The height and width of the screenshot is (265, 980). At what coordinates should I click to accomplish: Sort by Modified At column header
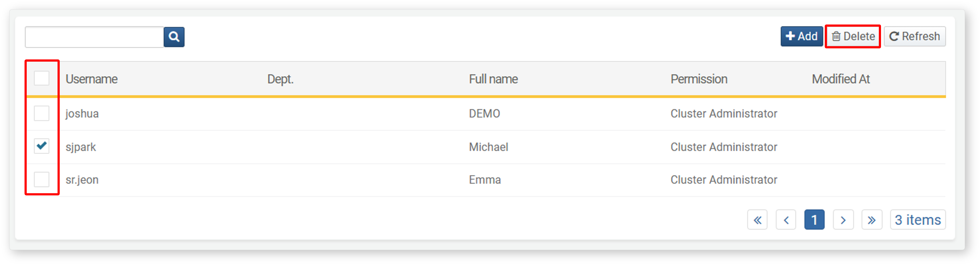841,79
